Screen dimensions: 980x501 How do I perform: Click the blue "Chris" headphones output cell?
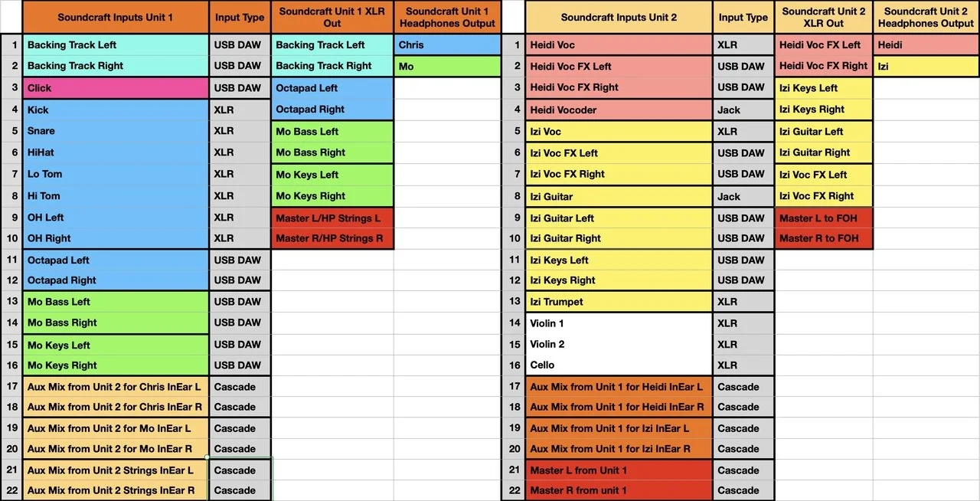(x=448, y=45)
